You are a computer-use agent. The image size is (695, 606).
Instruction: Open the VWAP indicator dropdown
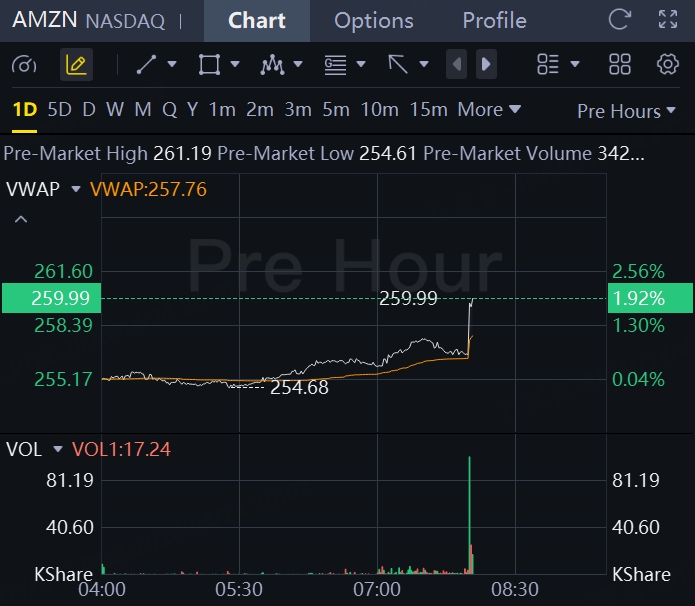pos(76,189)
